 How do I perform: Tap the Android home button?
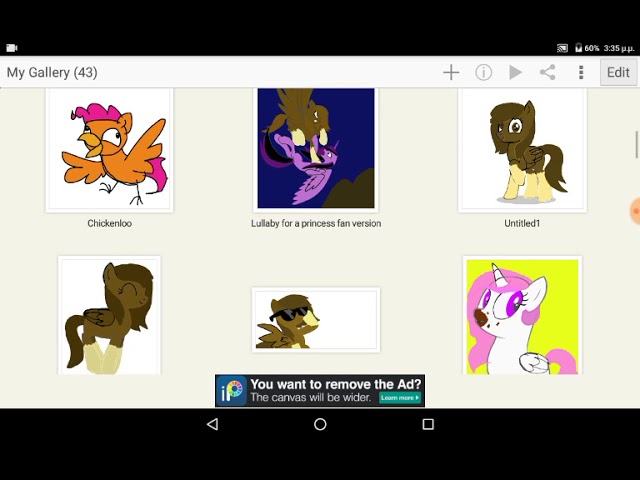320,424
